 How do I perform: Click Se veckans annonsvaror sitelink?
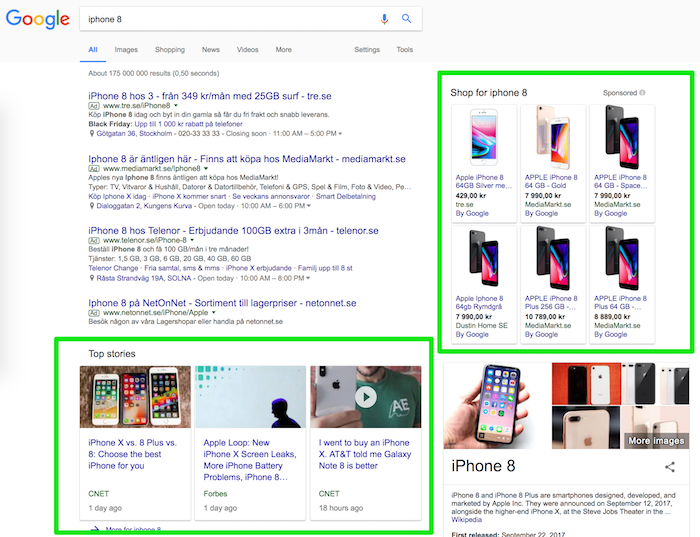271,196
